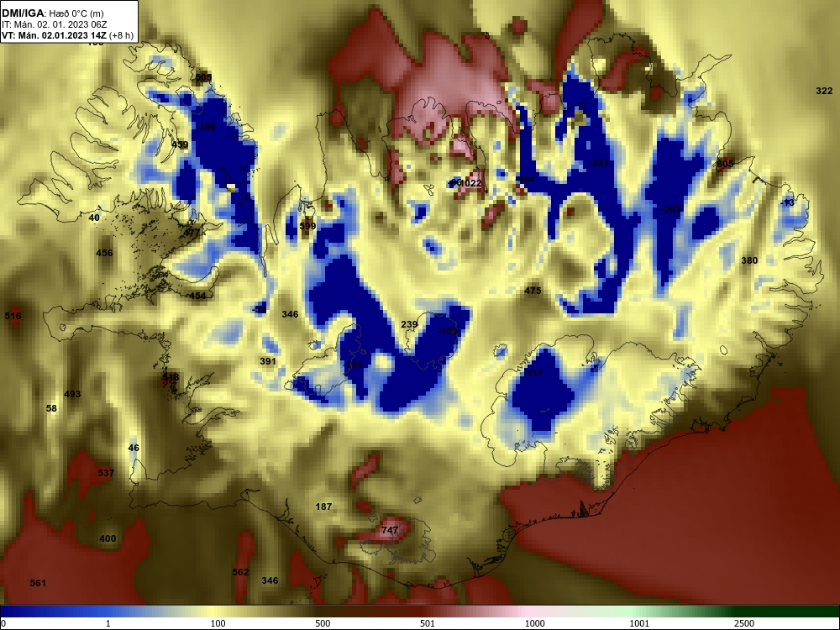Select the 805 height value

[x=725, y=164]
